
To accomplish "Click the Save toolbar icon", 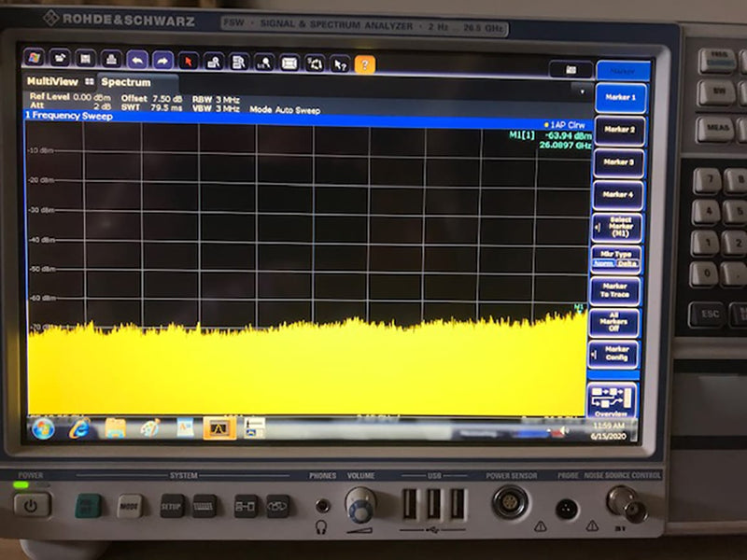I will (x=85, y=59).
